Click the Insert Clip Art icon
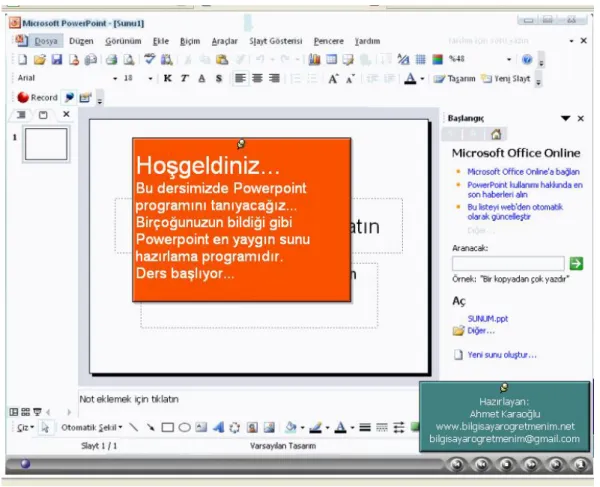The width and height of the screenshot is (600, 487). (x=252, y=427)
